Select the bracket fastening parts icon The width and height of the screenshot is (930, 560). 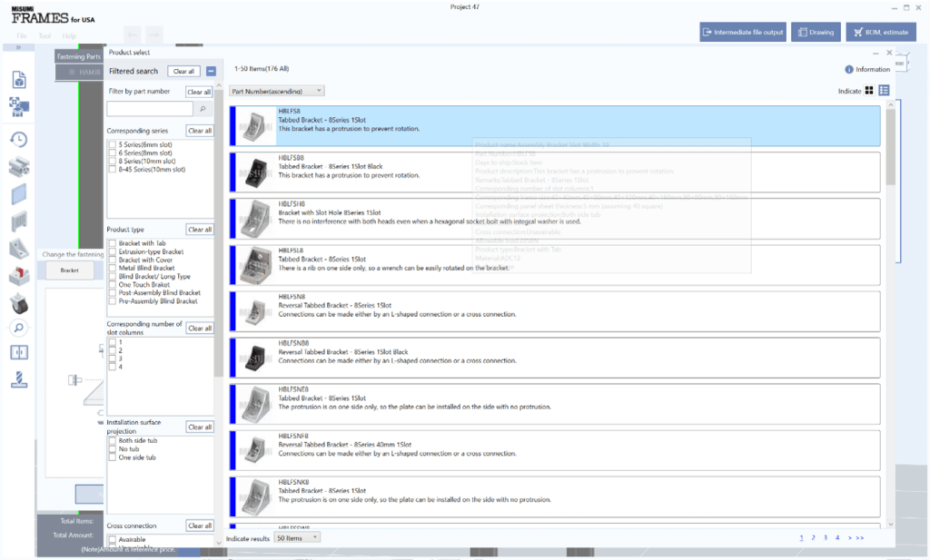(x=19, y=249)
